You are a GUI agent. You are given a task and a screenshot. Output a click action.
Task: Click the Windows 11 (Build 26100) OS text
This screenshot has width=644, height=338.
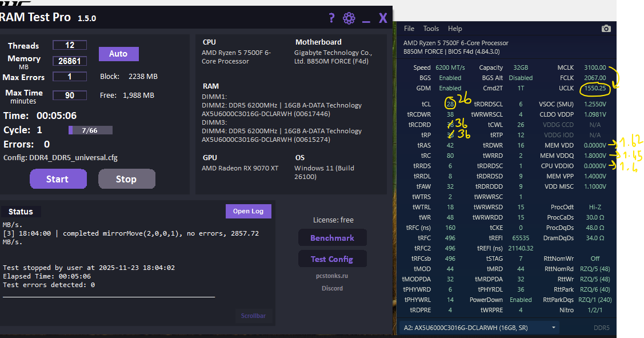(x=324, y=172)
